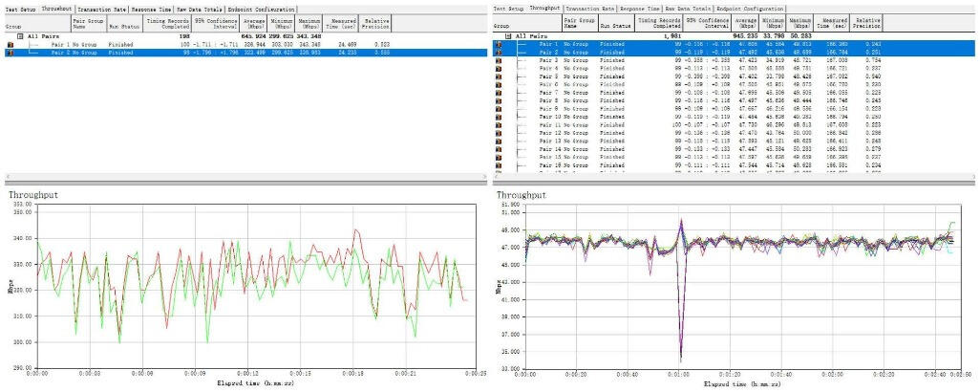
Task: Collapse All Pairs group in left window
Action: 20,36
